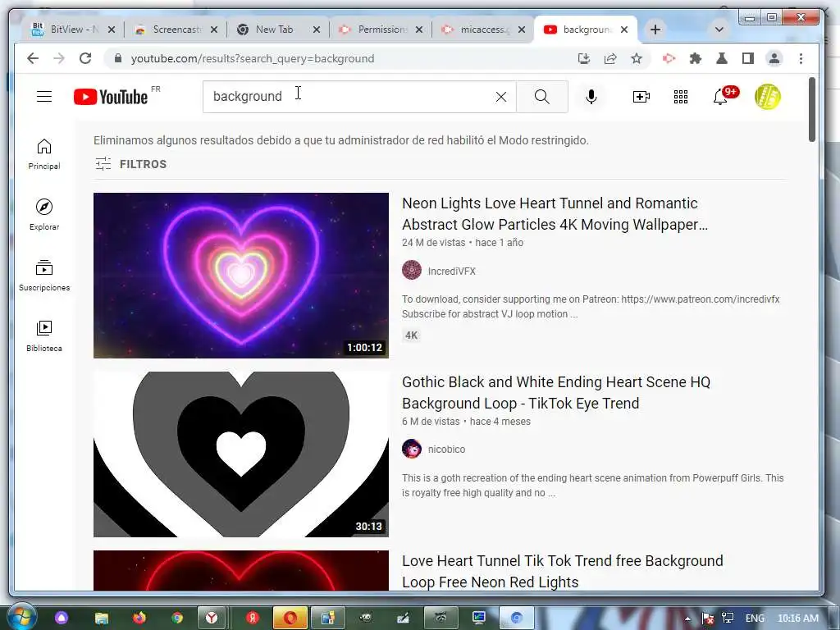Viewport: 840px width, 630px height.
Task: Click the page vertical scrollbar thumb
Action: tap(811, 111)
